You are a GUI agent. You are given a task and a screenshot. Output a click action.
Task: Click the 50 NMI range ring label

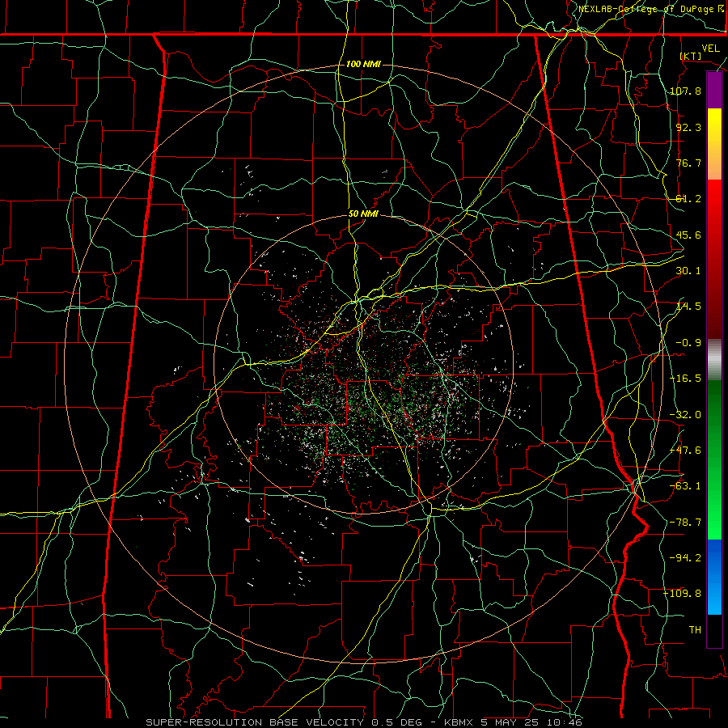click(363, 214)
